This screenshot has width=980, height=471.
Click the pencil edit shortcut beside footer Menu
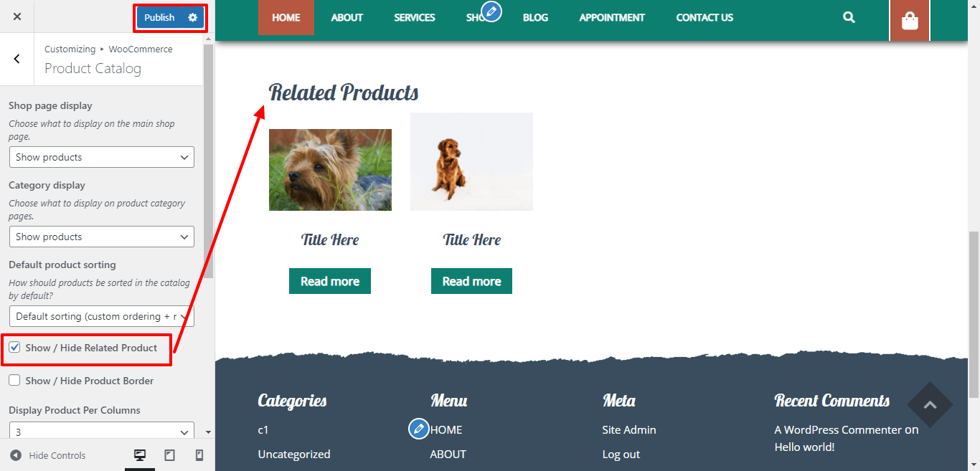tap(419, 429)
